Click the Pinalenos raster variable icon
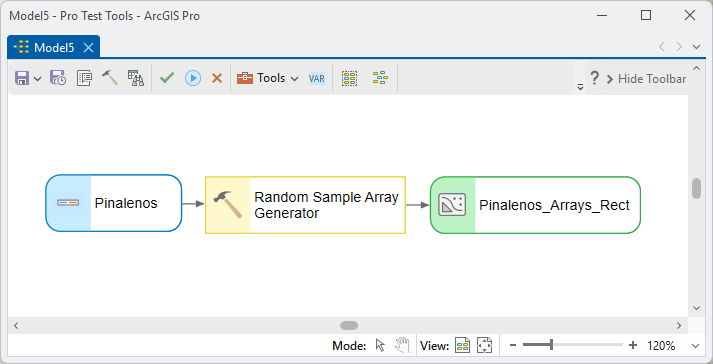 (x=68, y=202)
